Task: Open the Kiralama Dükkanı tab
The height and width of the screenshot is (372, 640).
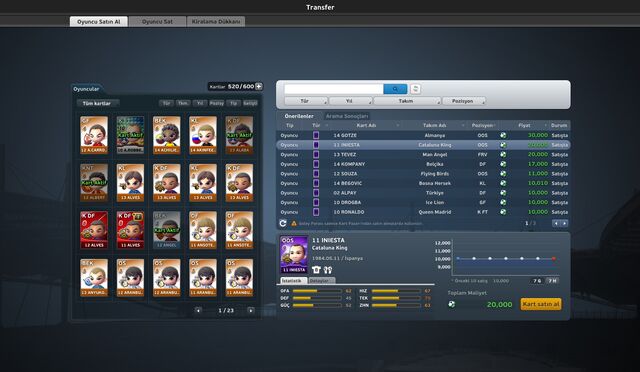Action: (x=216, y=22)
